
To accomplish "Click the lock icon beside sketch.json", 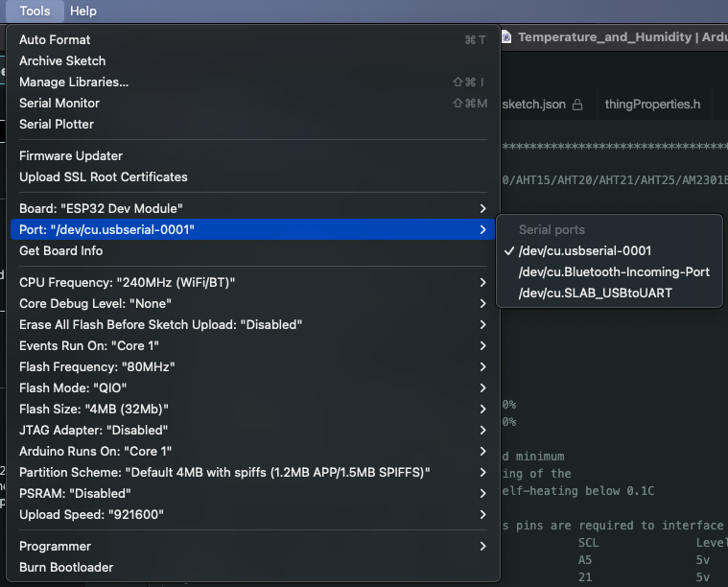I will (577, 105).
